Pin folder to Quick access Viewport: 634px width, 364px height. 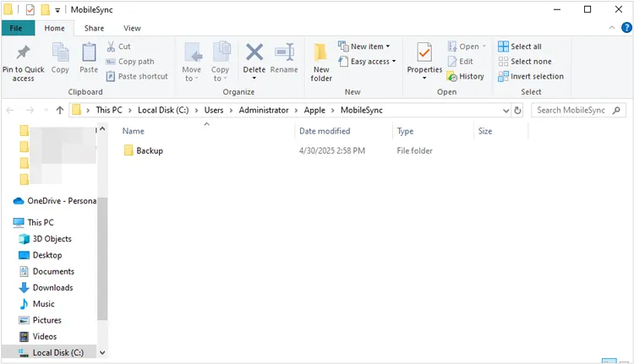(x=23, y=62)
